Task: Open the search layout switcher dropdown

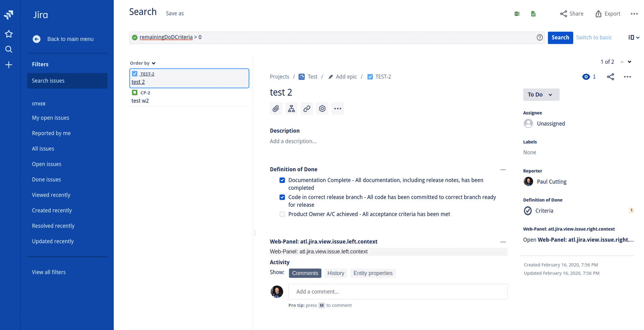Action: click(x=633, y=37)
